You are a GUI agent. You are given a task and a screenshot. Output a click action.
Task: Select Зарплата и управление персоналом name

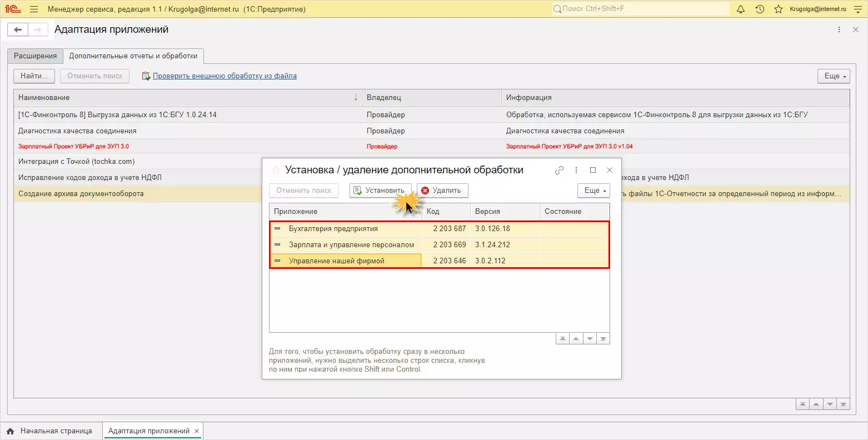pos(351,245)
